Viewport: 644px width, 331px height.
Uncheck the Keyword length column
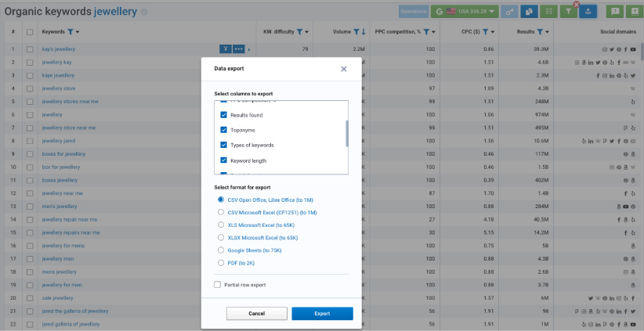point(224,160)
